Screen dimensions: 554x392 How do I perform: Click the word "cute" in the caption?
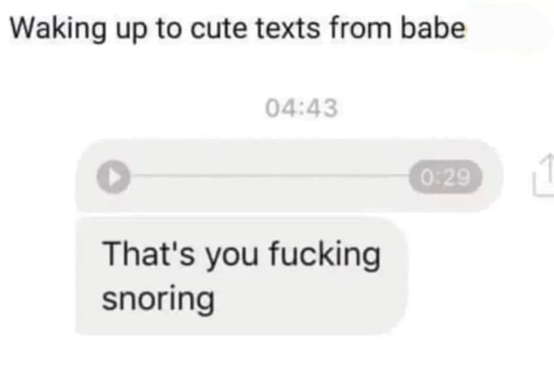[219, 29]
